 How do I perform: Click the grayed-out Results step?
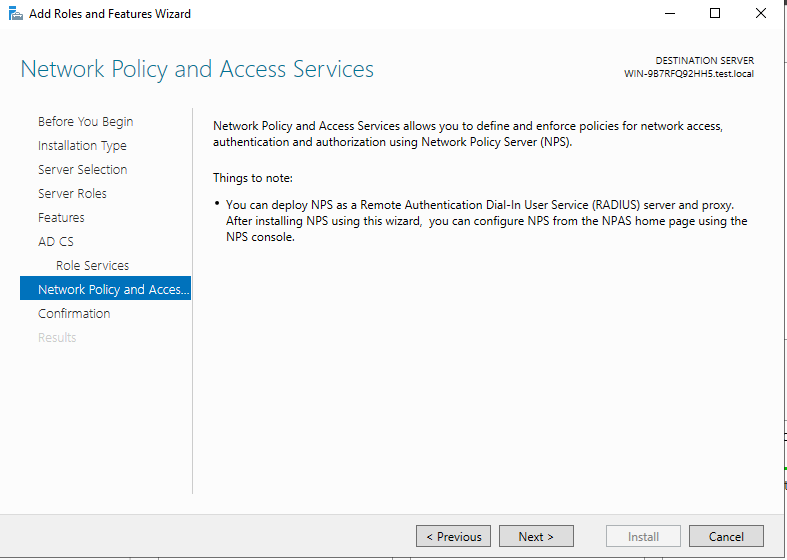[x=57, y=338]
